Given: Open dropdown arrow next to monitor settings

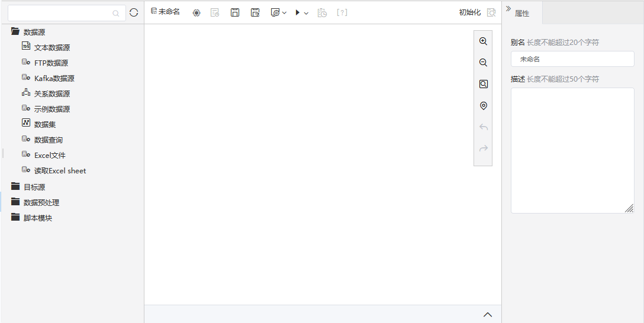Looking at the screenshot, I should point(285,13).
